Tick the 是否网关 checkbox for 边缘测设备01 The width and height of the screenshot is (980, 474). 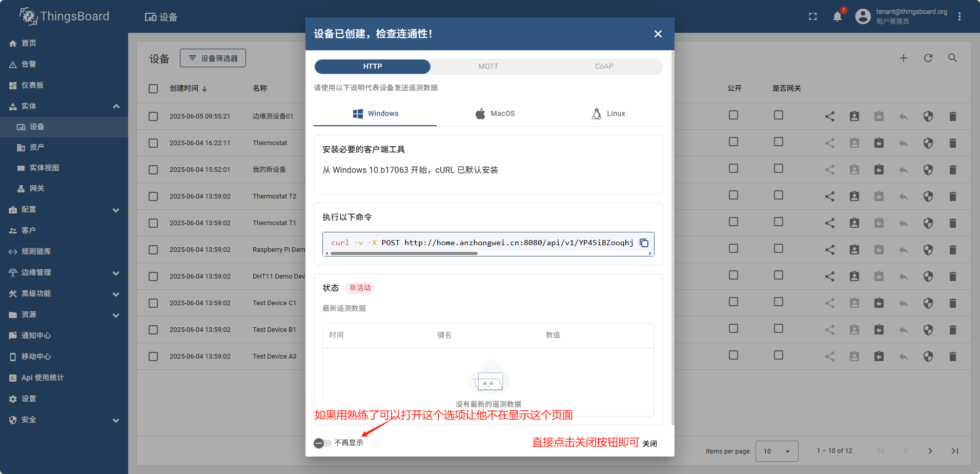(778, 115)
